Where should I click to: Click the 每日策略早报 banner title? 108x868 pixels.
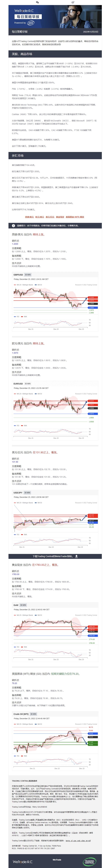[x=28, y=16]
